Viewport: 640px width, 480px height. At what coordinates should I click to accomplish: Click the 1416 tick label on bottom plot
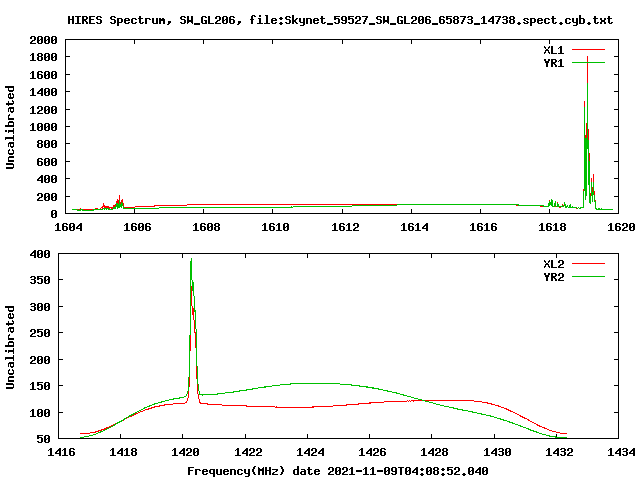[x=61, y=452]
